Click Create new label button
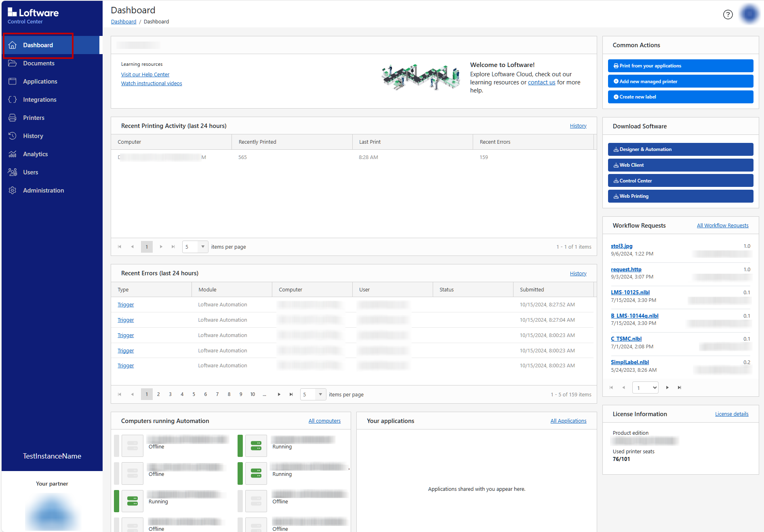This screenshot has height=532, width=764. 680,97
